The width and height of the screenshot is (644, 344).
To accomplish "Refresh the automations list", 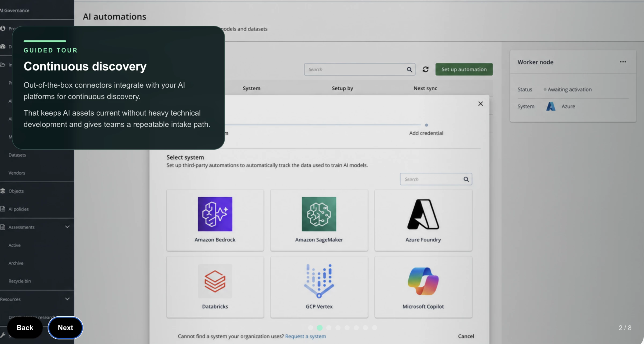I will coord(425,69).
